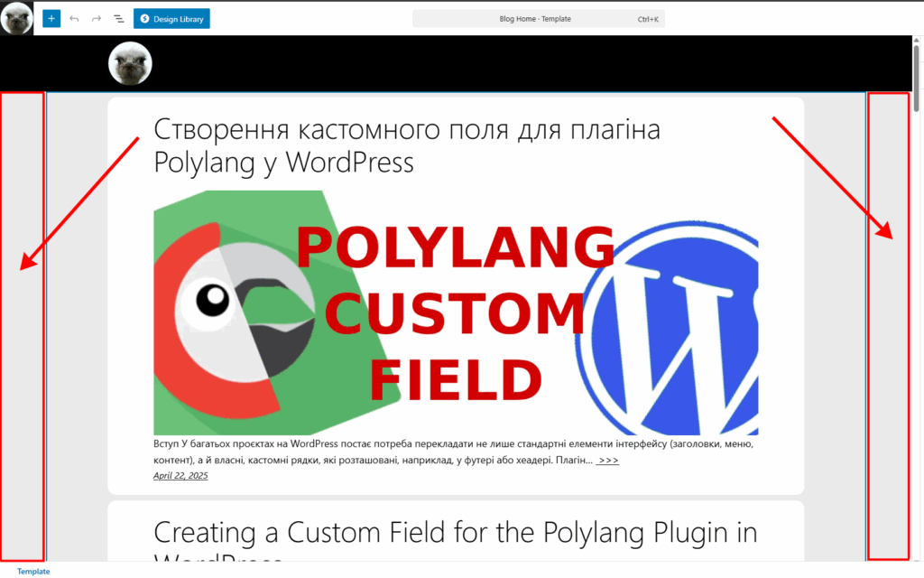Click the April 22, 2025 date link
The height and width of the screenshot is (578, 924).
pyautogui.click(x=180, y=475)
